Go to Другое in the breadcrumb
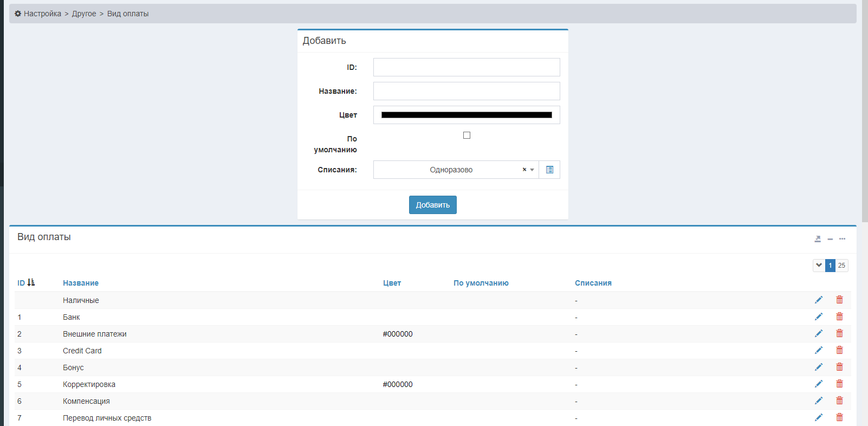 (84, 14)
